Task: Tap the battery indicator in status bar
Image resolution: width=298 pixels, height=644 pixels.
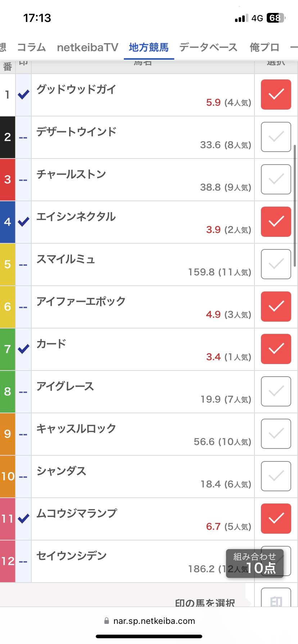Action: 276,18
